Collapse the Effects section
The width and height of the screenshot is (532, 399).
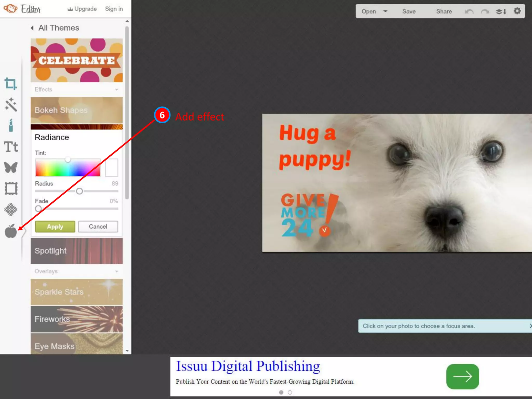pyautogui.click(x=117, y=90)
